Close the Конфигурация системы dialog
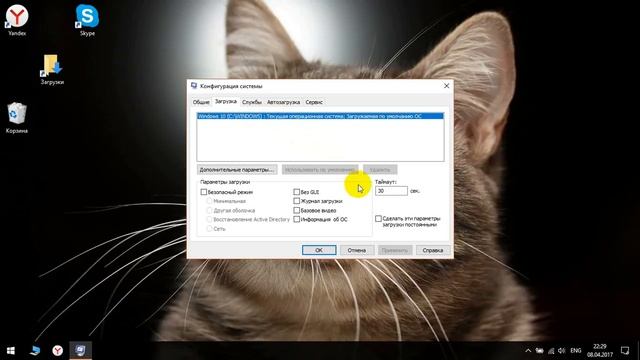The image size is (640, 360). pos(447,86)
